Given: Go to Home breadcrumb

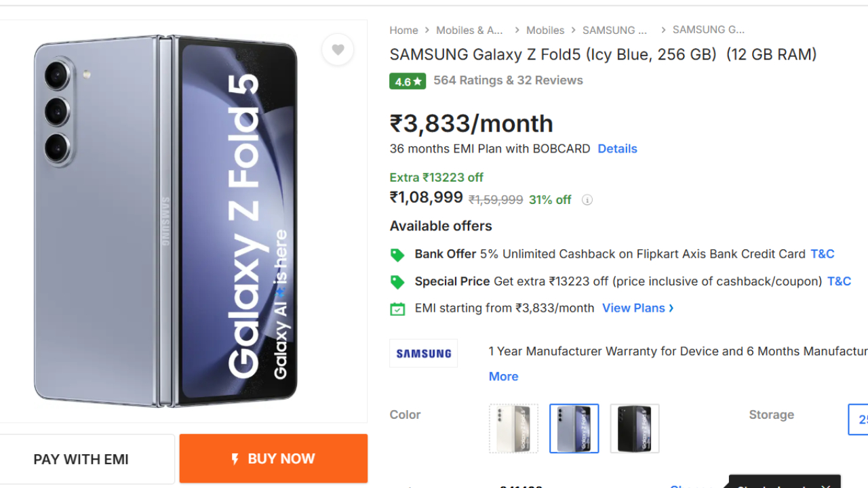Looking at the screenshot, I should point(403,30).
